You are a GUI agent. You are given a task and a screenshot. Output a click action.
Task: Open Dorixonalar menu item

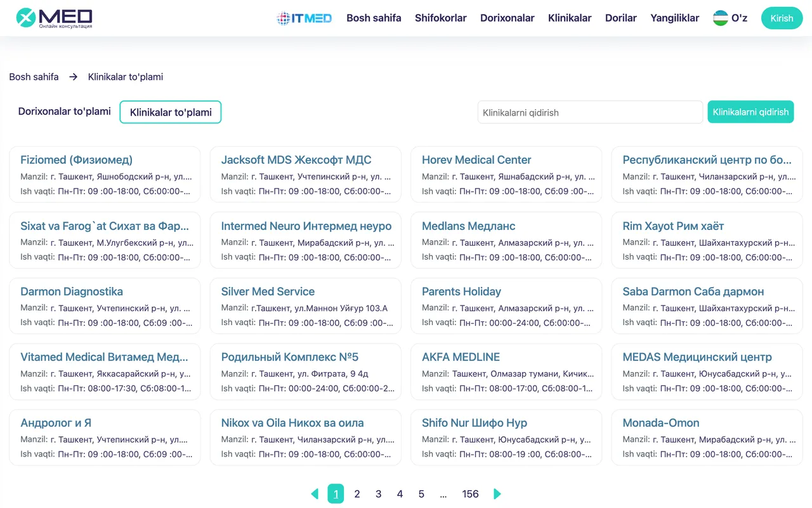coord(507,18)
